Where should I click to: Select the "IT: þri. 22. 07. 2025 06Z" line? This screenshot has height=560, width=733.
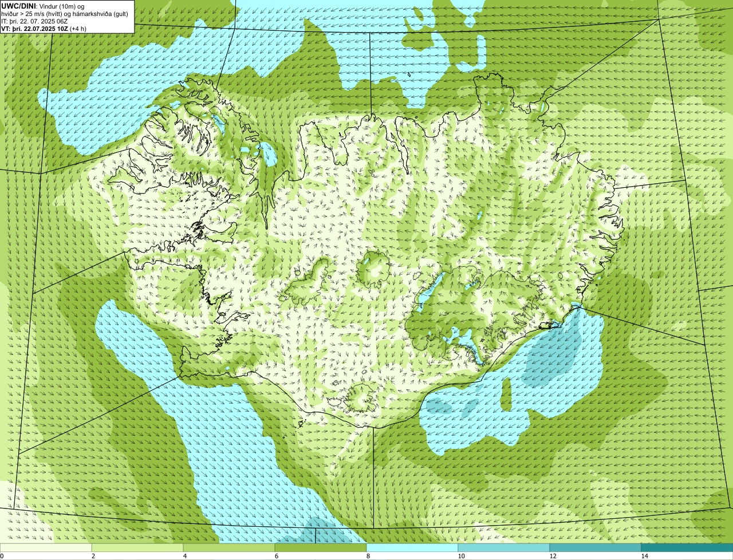coord(34,21)
